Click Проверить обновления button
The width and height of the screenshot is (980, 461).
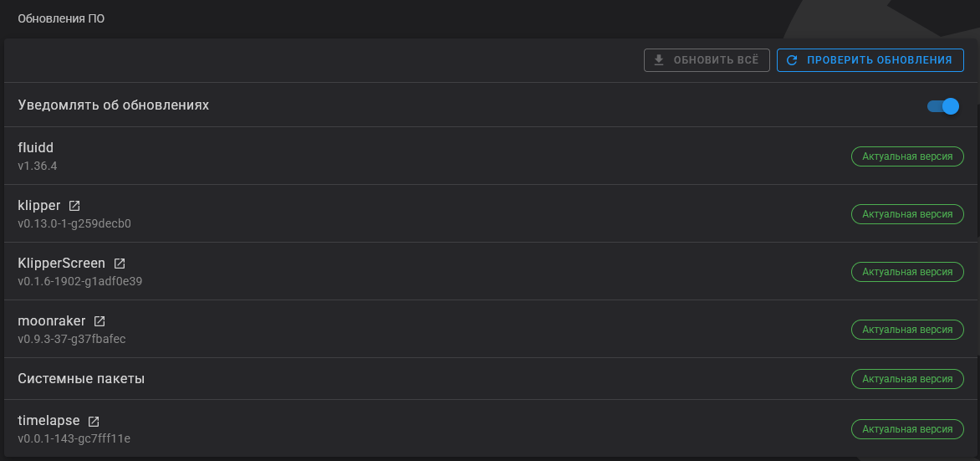(x=870, y=60)
